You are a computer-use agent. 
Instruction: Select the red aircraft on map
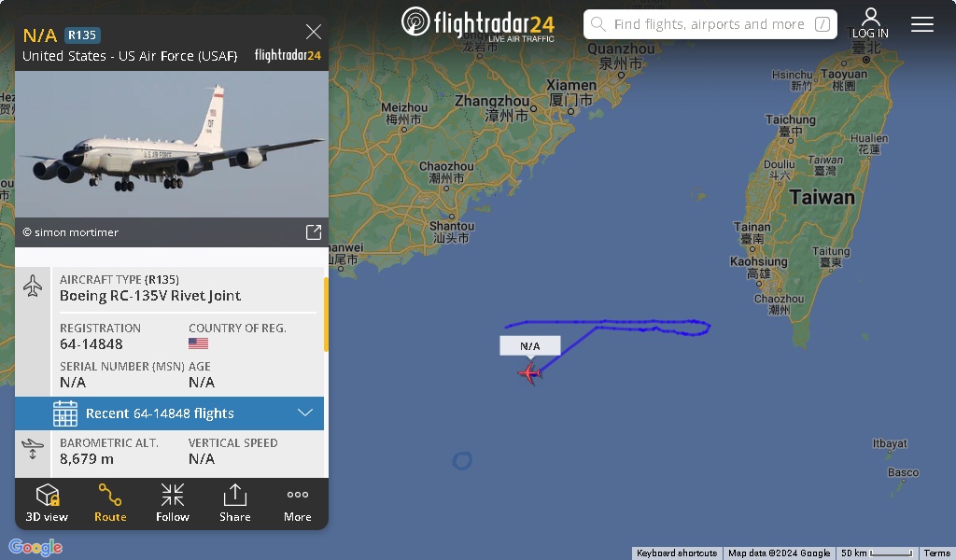(529, 372)
